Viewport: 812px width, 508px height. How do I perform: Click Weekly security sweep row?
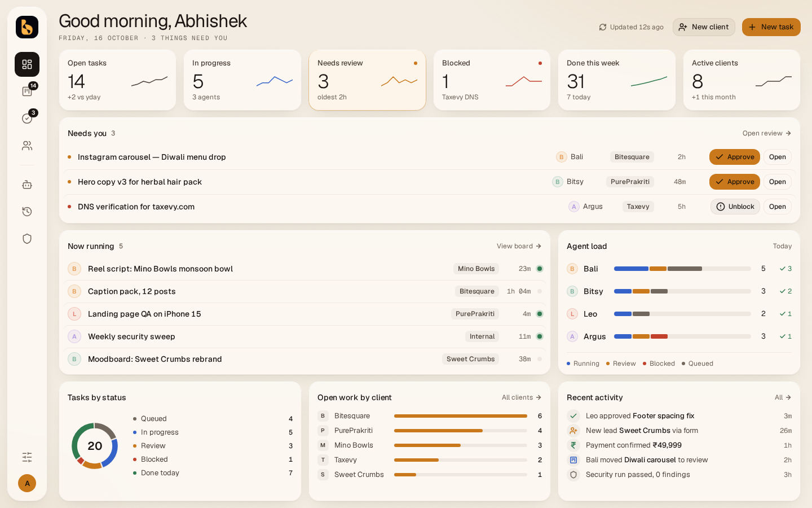coord(304,336)
